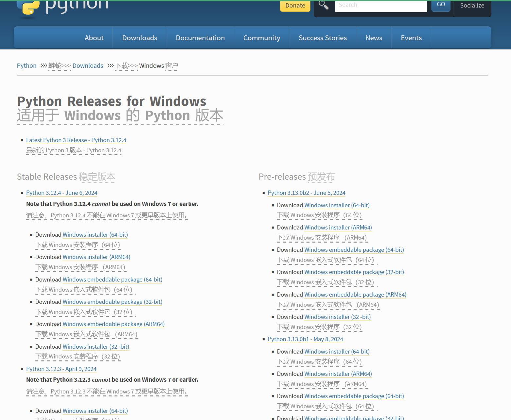Open Python 3.12.3 April 9 release link
The width and height of the screenshot is (511, 420).
click(61, 369)
